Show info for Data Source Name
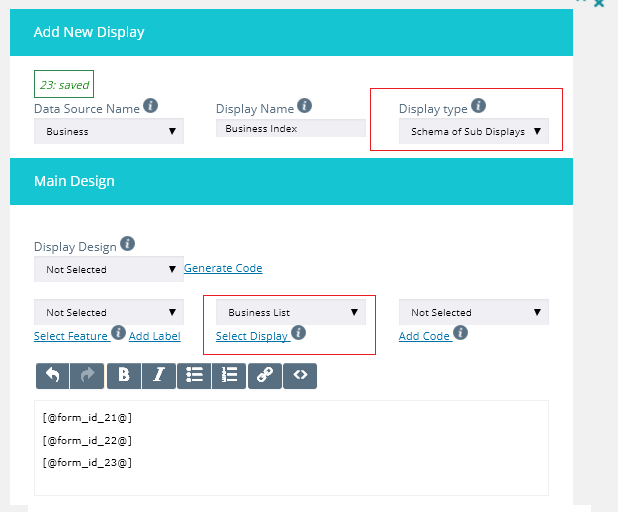618x512 pixels. [151, 106]
